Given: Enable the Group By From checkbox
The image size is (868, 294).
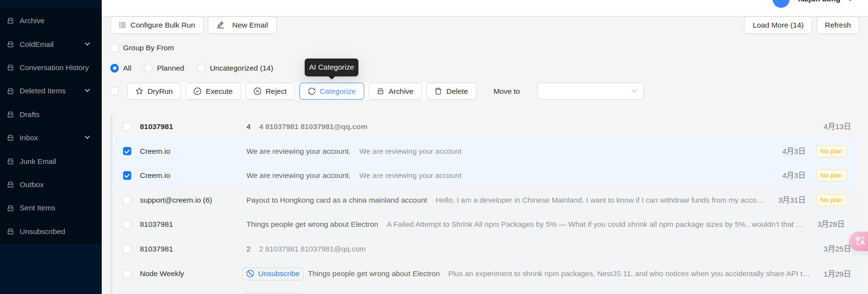Looking at the screenshot, I should coord(115,48).
